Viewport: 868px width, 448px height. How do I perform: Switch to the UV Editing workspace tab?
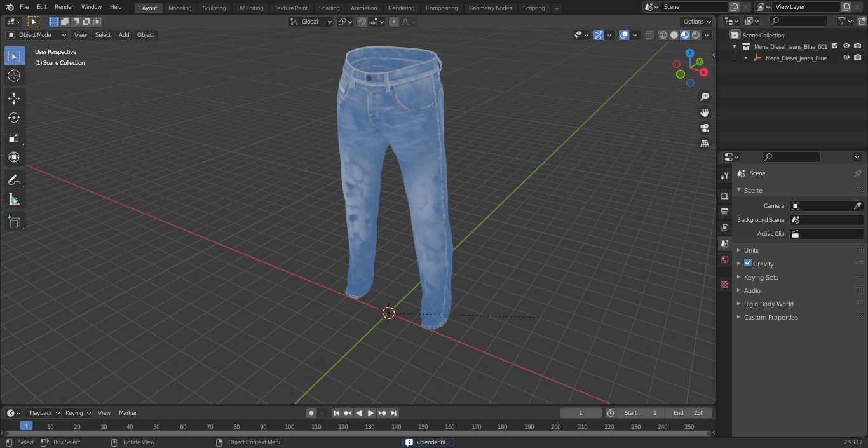[250, 8]
